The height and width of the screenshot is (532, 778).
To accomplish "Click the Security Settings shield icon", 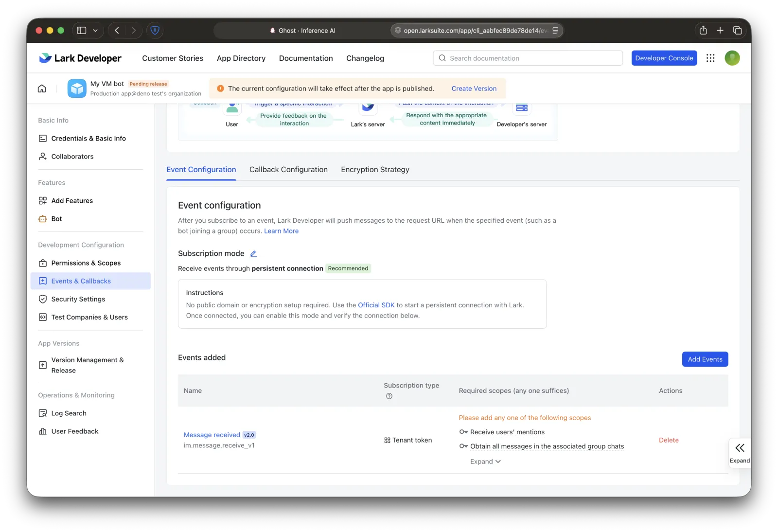I will [43, 299].
